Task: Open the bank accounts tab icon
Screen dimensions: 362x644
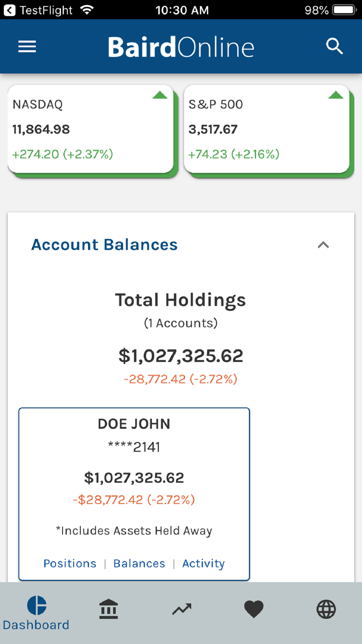Action: 109,609
